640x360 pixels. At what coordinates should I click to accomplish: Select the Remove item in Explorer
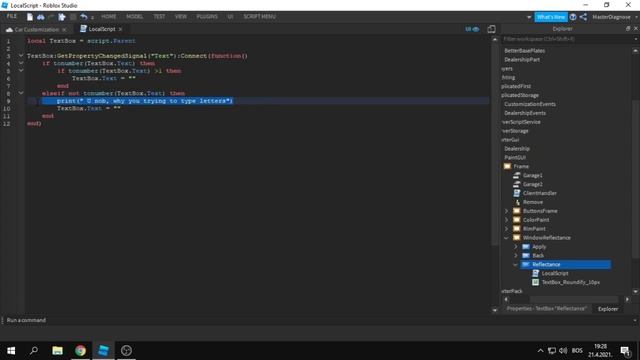tap(533, 202)
